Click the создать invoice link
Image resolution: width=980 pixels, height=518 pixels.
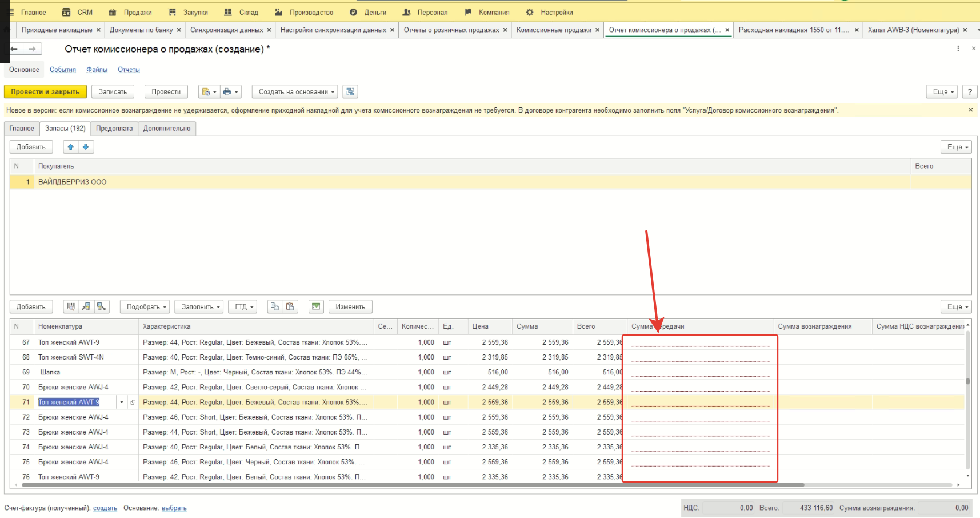(105, 508)
